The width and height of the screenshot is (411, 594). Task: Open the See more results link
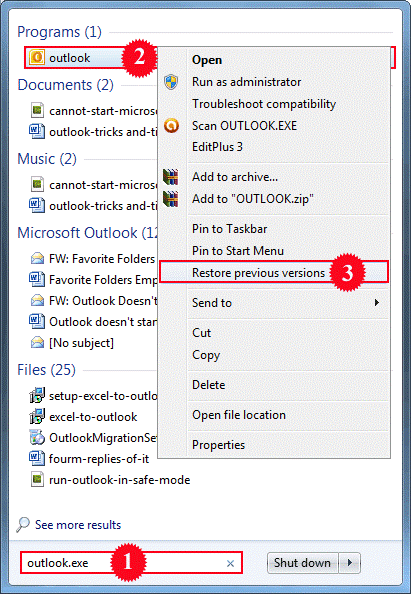tap(78, 525)
